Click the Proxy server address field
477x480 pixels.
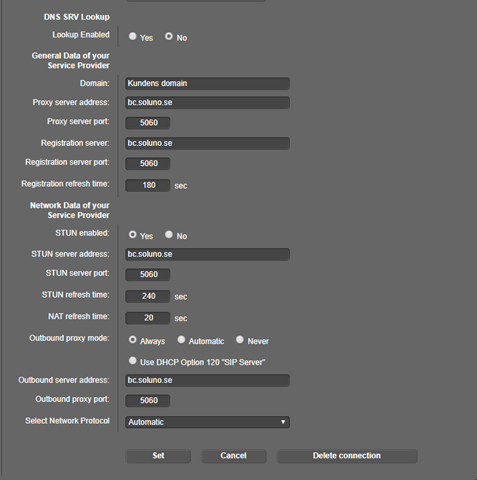click(207, 102)
